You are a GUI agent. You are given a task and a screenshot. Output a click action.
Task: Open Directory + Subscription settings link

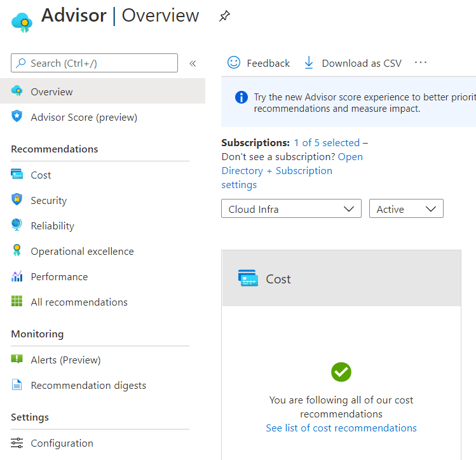click(277, 171)
